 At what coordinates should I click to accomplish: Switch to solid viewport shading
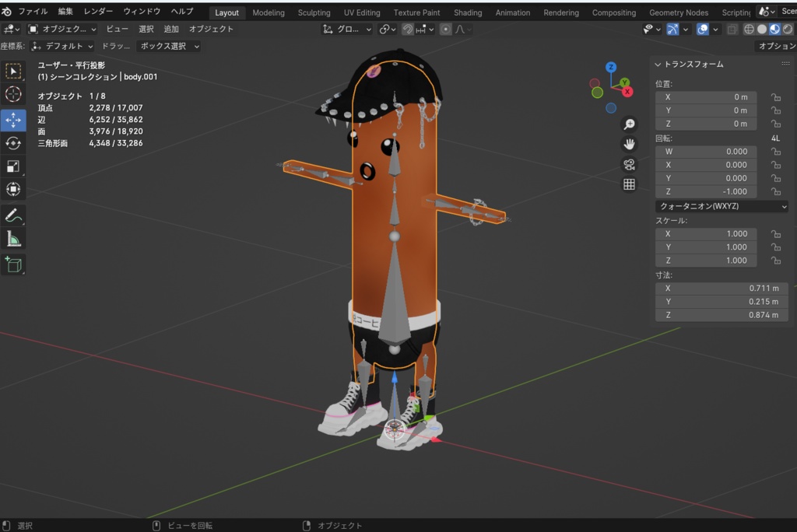coord(761,30)
